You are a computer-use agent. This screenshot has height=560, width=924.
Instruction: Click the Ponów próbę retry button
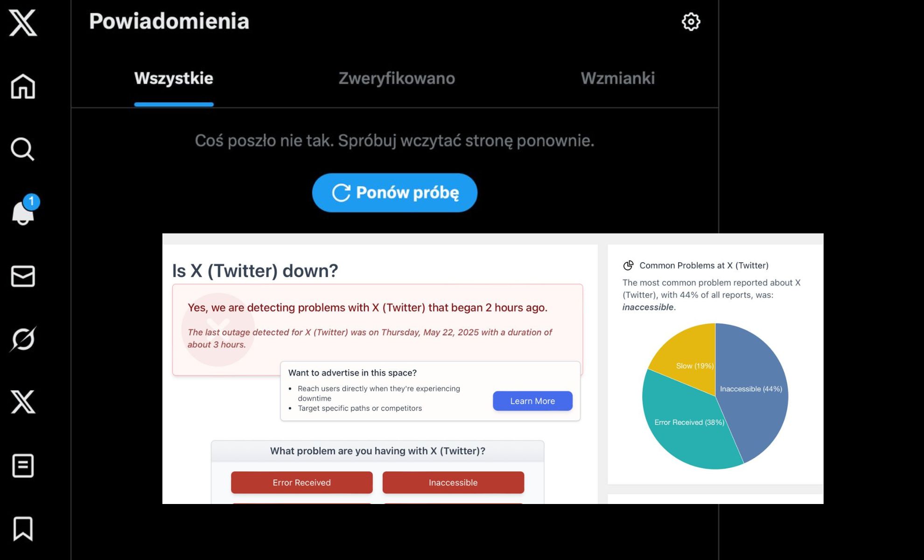coord(395,193)
